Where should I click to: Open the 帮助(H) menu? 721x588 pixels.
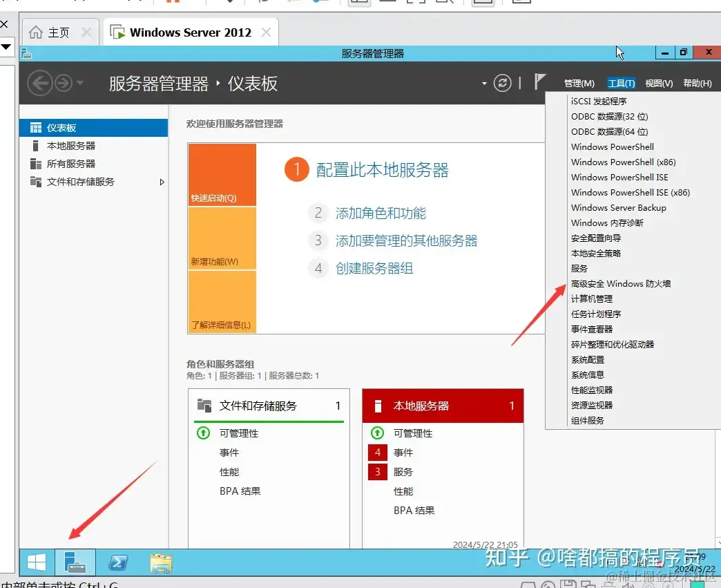pyautogui.click(x=697, y=84)
